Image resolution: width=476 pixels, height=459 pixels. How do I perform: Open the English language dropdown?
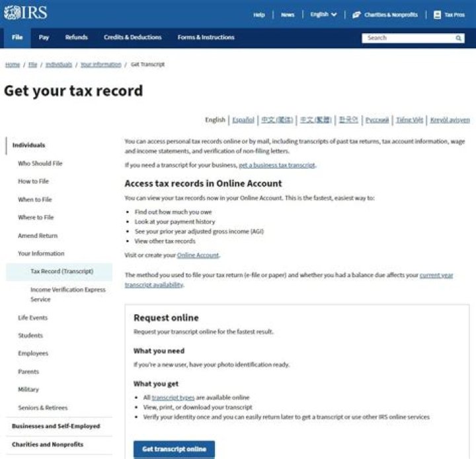click(x=323, y=15)
